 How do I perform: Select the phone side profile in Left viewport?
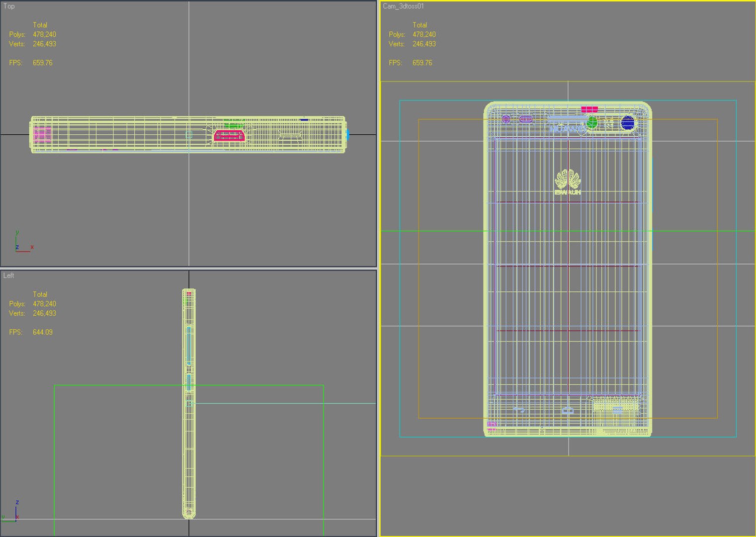click(189, 404)
